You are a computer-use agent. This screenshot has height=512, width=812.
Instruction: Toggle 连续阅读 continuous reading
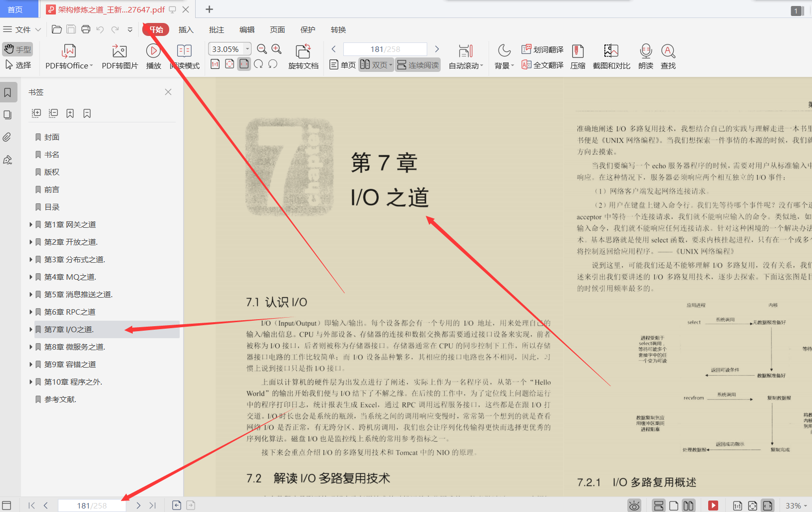(x=418, y=65)
